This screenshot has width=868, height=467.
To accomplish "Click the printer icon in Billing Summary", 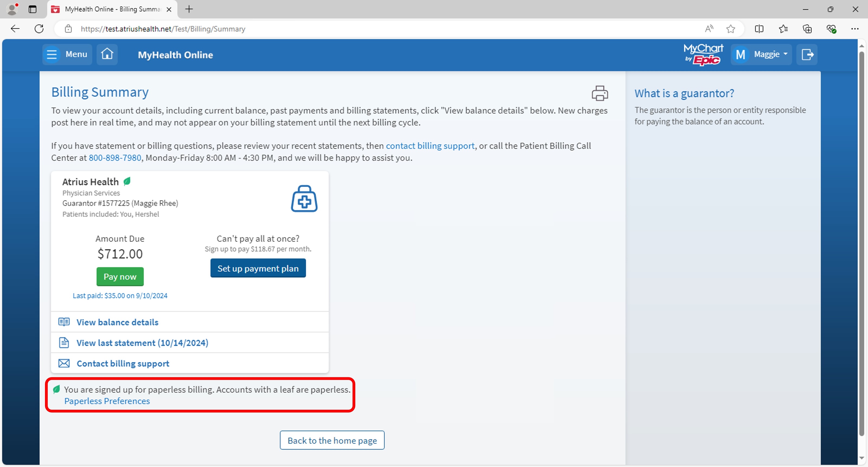I will click(x=599, y=93).
